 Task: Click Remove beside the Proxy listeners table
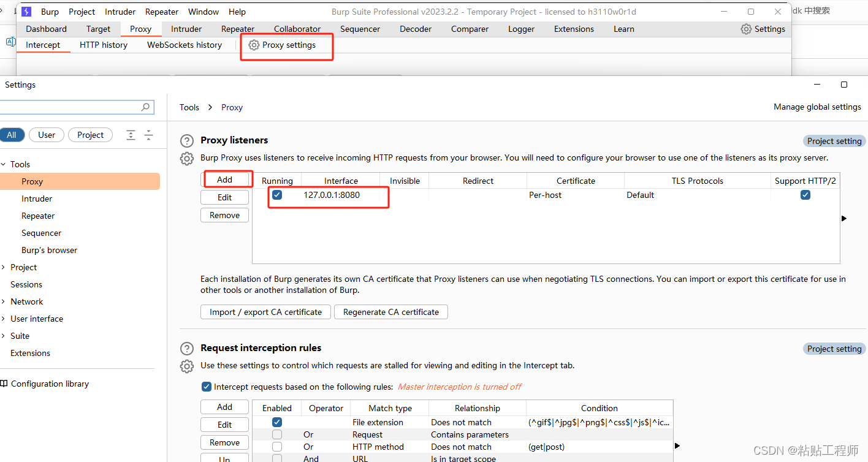[x=225, y=215]
